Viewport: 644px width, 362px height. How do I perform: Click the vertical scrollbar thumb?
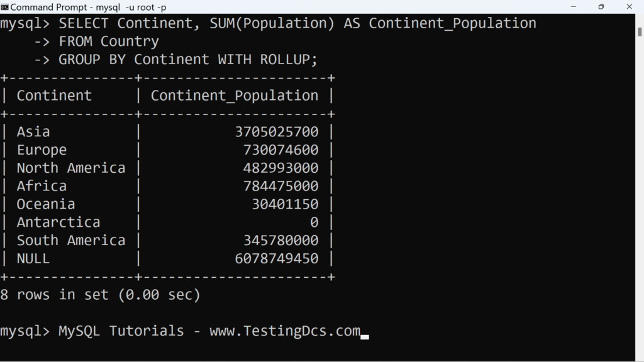640,31
